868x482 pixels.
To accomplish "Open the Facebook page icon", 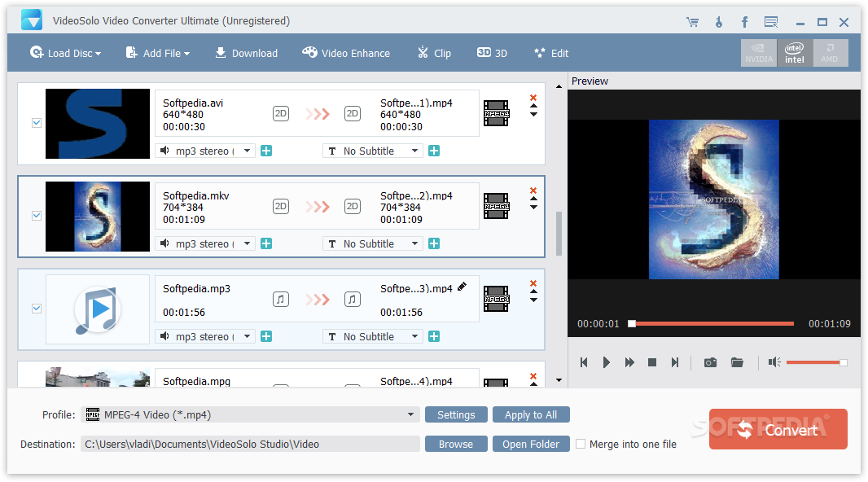I will [744, 22].
